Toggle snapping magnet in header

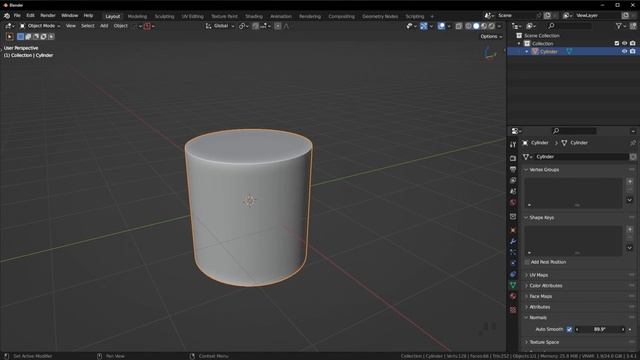pyautogui.click(x=256, y=26)
